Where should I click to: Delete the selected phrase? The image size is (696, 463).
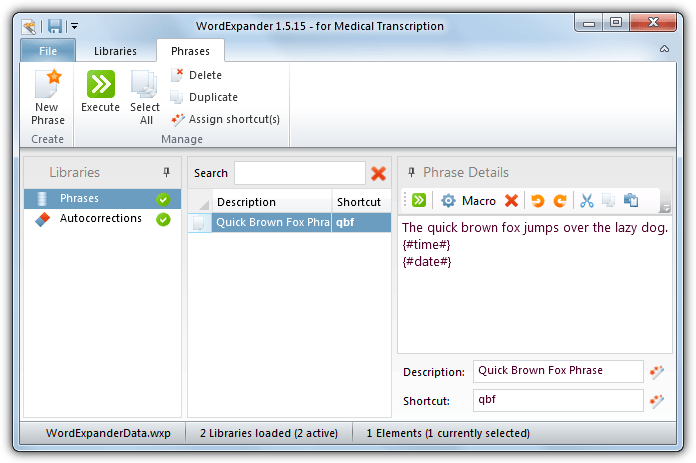tap(196, 75)
